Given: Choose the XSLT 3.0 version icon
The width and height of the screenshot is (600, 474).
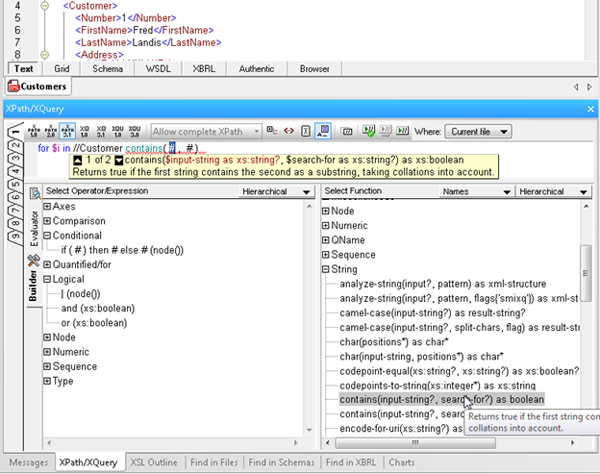Looking at the screenshot, I should [x=134, y=131].
